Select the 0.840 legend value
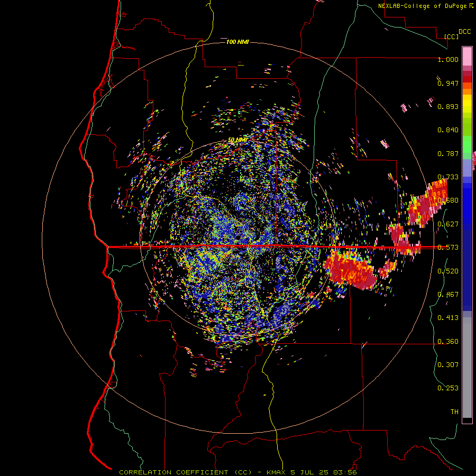This screenshot has height=476, width=476. coord(448,130)
